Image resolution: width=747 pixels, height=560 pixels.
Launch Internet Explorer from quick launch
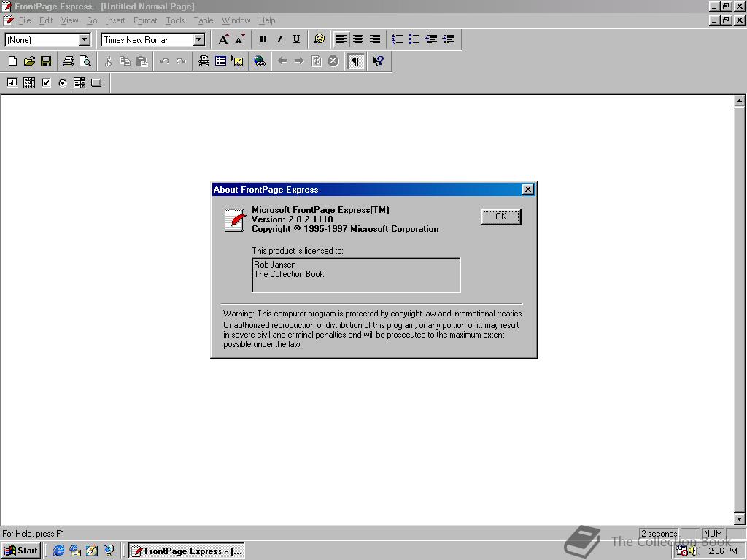58,551
